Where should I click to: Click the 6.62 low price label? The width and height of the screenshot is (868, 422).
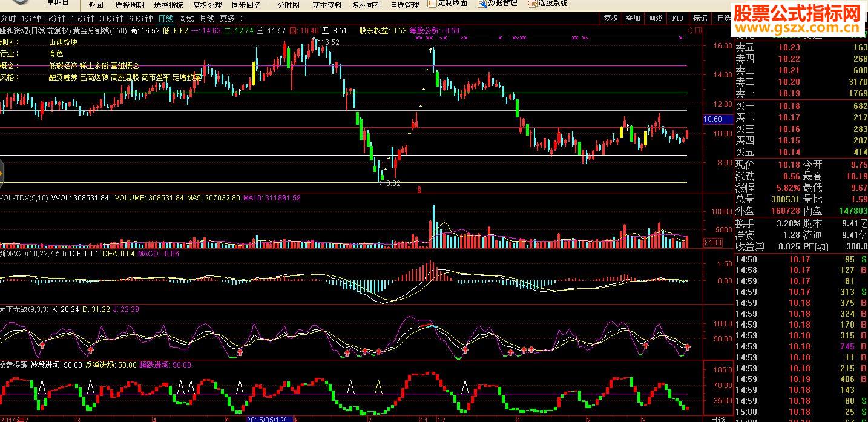[x=393, y=183]
